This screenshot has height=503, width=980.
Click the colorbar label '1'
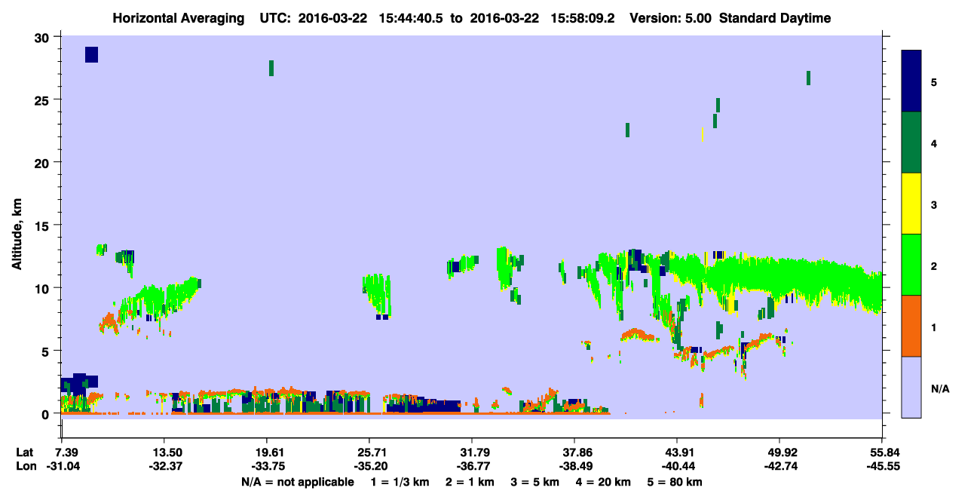tap(933, 327)
